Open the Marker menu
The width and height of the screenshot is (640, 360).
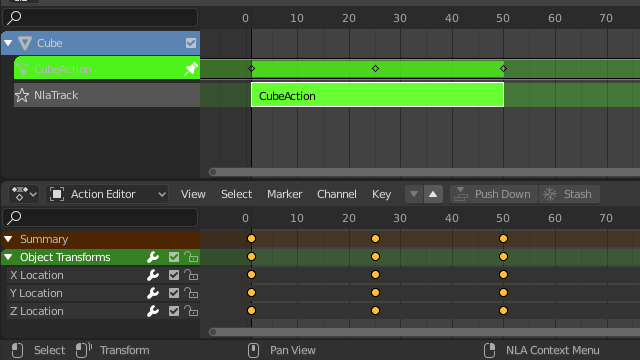pyautogui.click(x=284, y=194)
